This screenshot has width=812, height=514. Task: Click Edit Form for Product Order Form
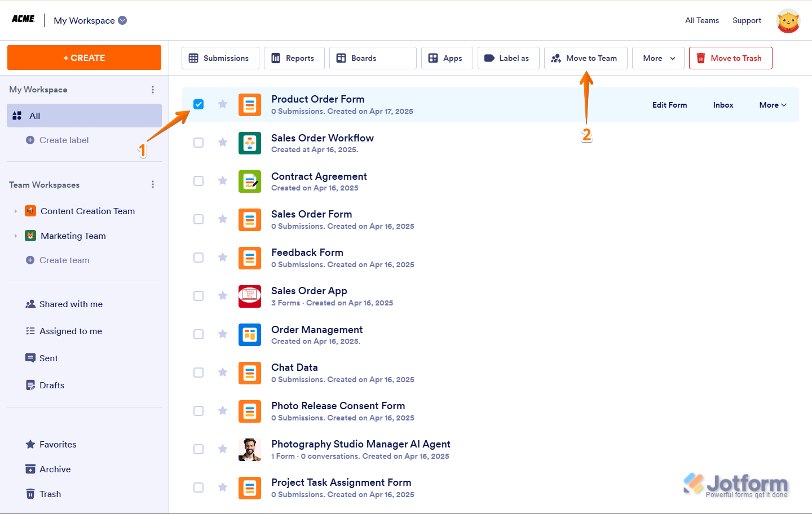[x=669, y=105]
